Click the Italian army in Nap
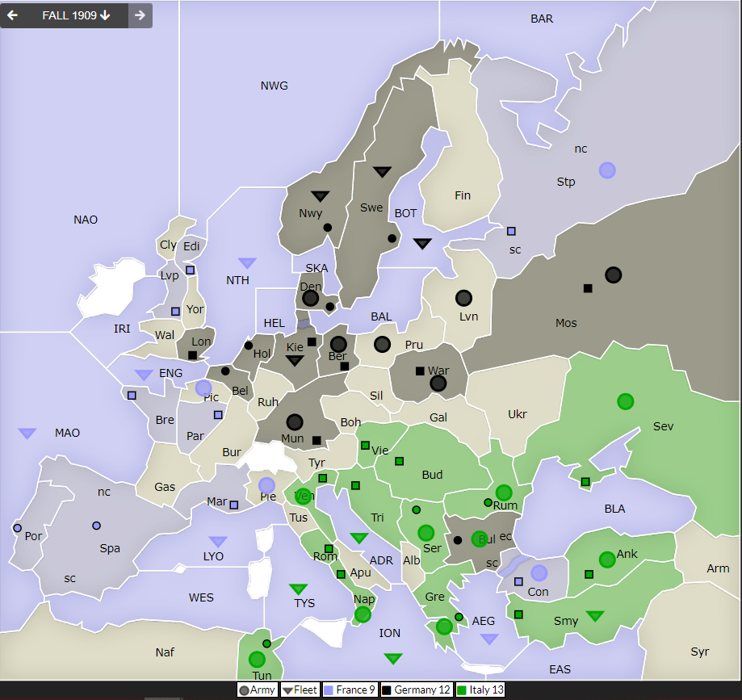 point(363,614)
